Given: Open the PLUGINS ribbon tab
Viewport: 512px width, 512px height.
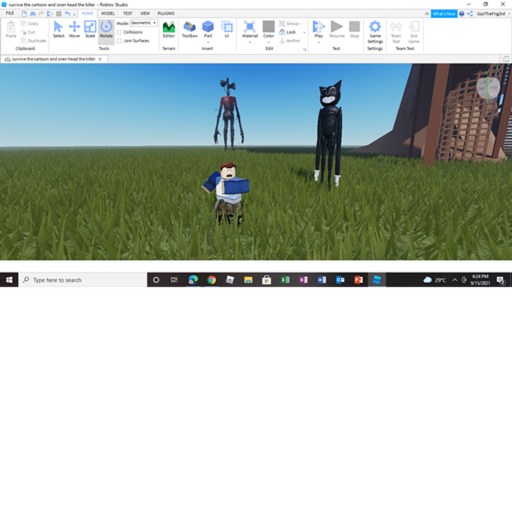Looking at the screenshot, I should [166, 13].
